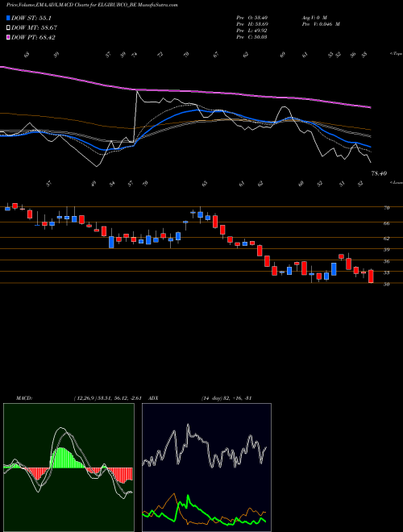The image size is (403, 532).
Task: Click the MACD panel title
Action: tap(23, 398)
